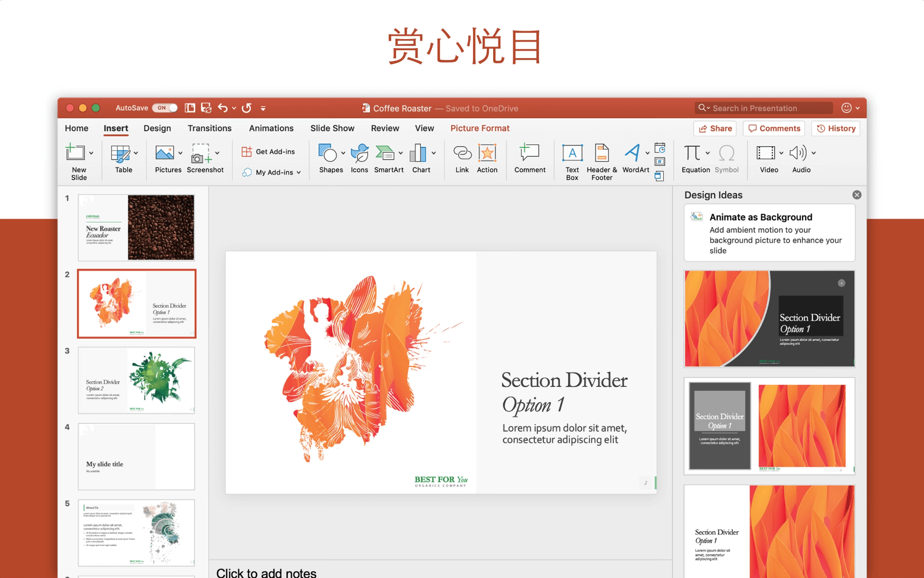Close the Design Ideas pane
This screenshot has height=578, width=924.
click(x=856, y=194)
